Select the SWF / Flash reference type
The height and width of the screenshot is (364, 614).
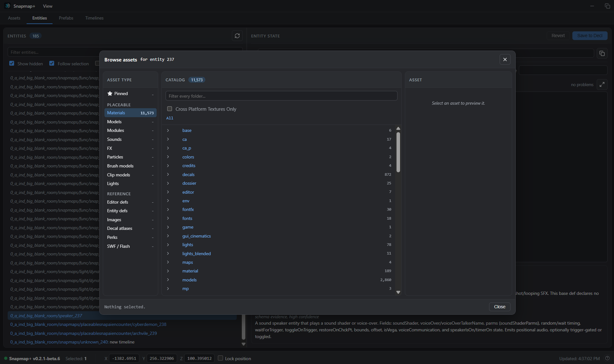pos(130,246)
